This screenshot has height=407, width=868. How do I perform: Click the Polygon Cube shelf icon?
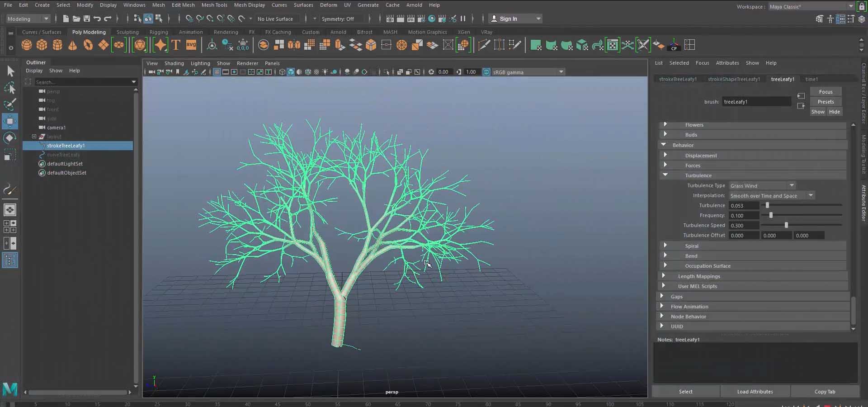click(42, 45)
